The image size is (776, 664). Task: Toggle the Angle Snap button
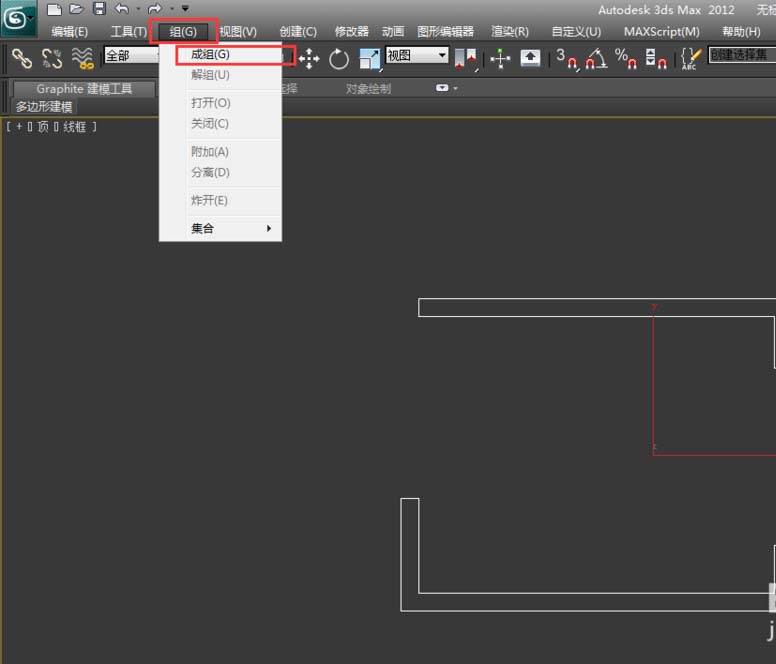point(596,59)
